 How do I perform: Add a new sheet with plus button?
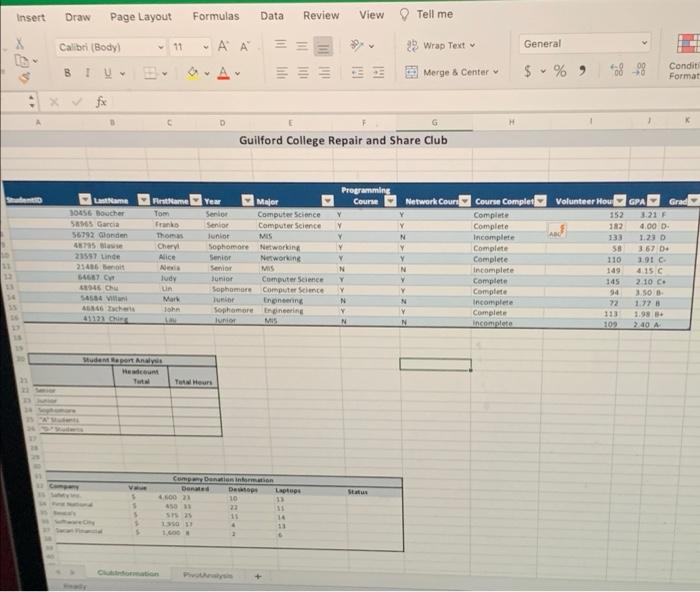(x=258, y=576)
